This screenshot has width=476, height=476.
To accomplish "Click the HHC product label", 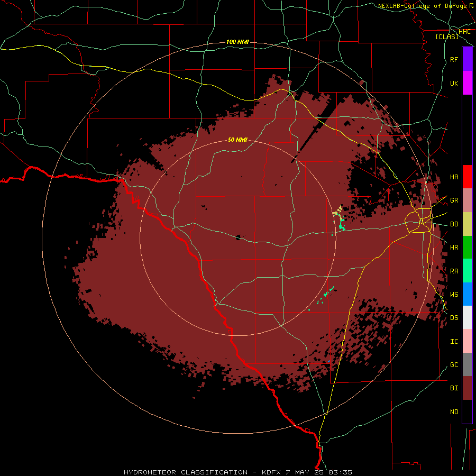I will pyautogui.click(x=464, y=32).
